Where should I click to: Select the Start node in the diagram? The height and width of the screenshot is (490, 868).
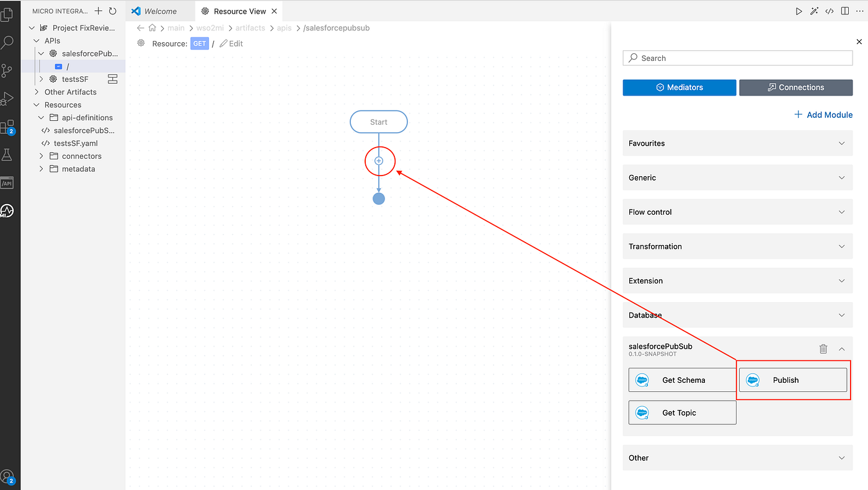point(379,122)
